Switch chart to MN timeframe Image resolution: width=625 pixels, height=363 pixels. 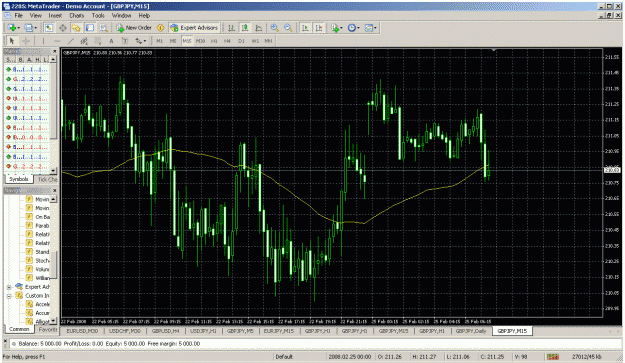[x=269, y=41]
